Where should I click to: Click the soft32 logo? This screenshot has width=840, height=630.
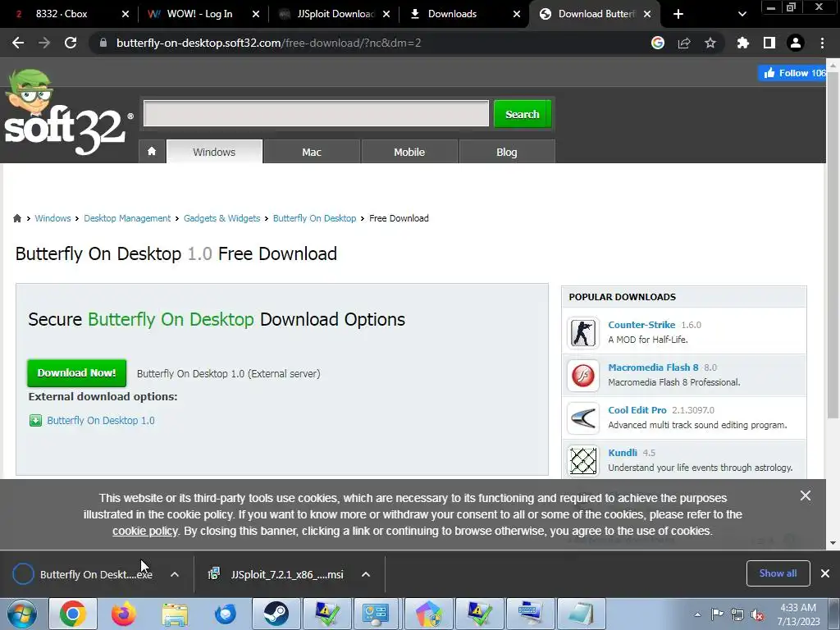(67, 112)
